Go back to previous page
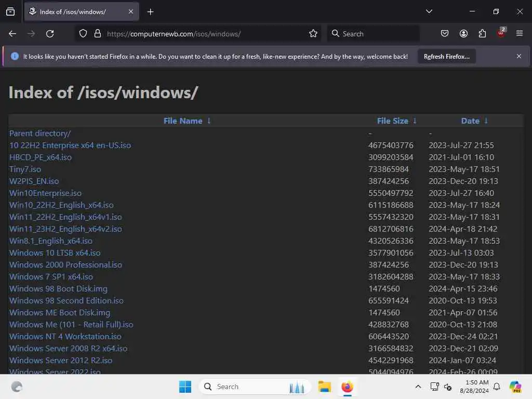Viewport: 532px width, 399px height. point(12,34)
